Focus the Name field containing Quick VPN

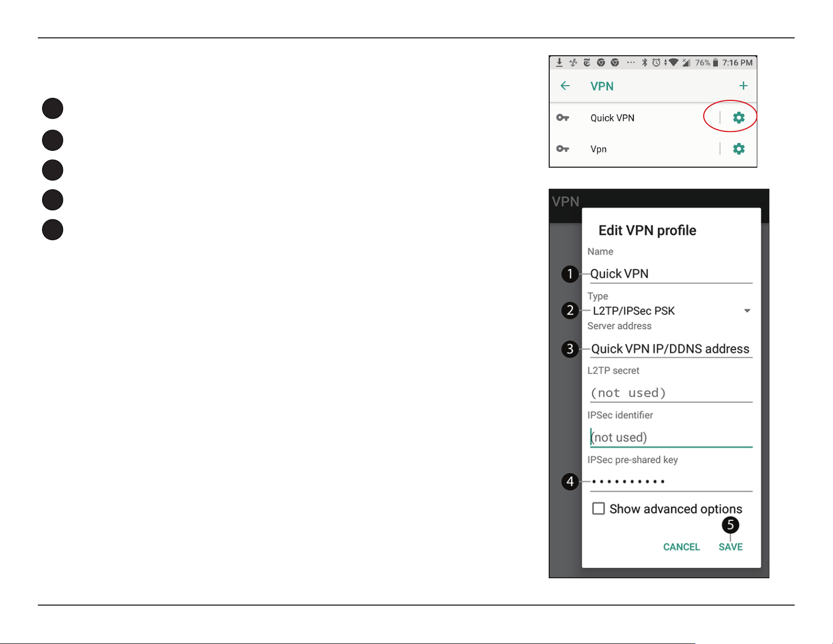671,274
